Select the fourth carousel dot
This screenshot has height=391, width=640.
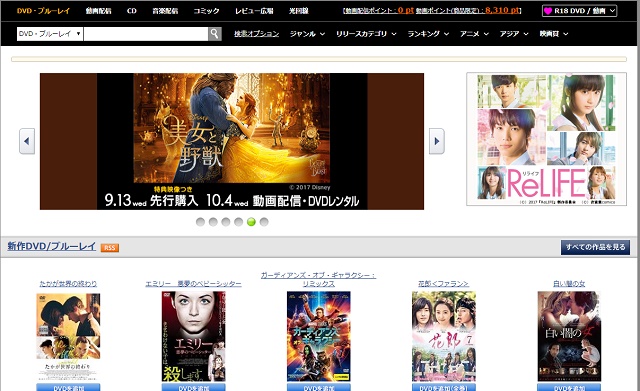tap(239, 222)
